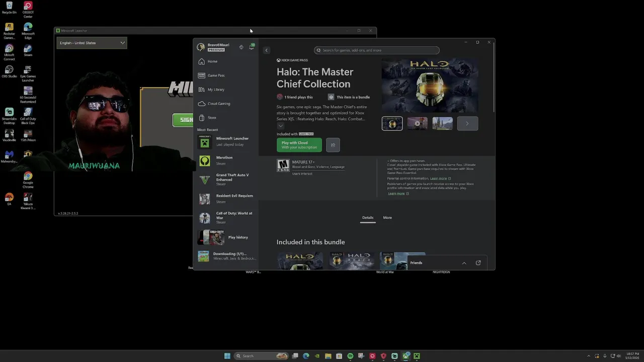Open Downloading queue entry

pyautogui.click(x=226, y=256)
